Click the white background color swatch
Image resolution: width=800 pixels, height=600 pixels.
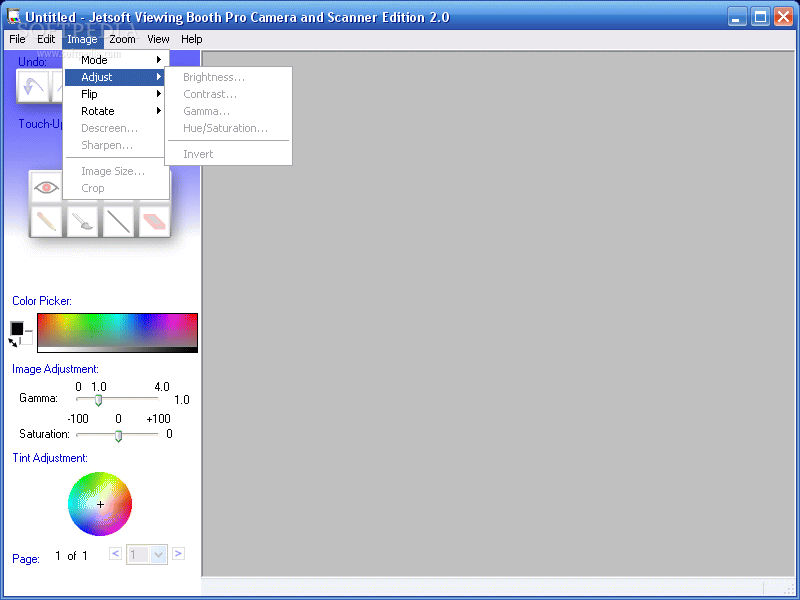point(28,339)
